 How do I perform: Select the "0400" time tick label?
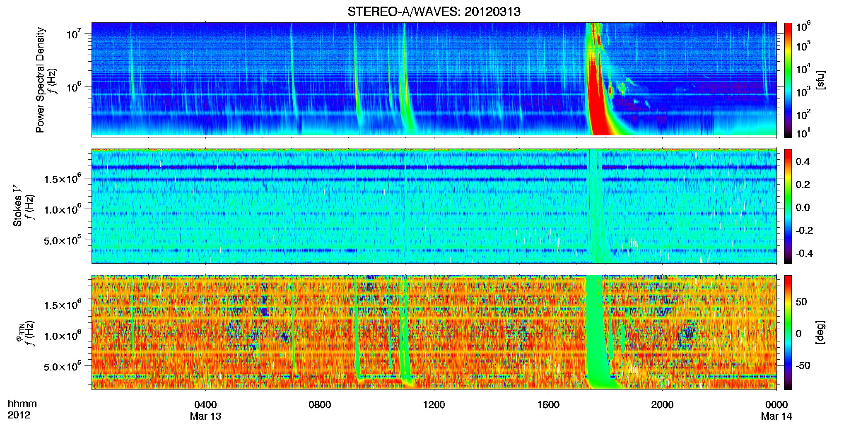click(205, 404)
